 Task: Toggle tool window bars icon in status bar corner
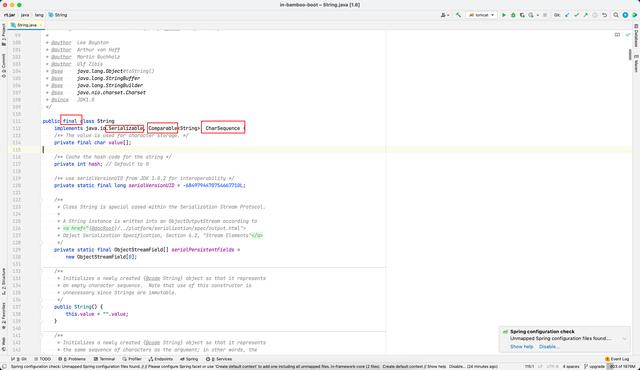(4, 366)
